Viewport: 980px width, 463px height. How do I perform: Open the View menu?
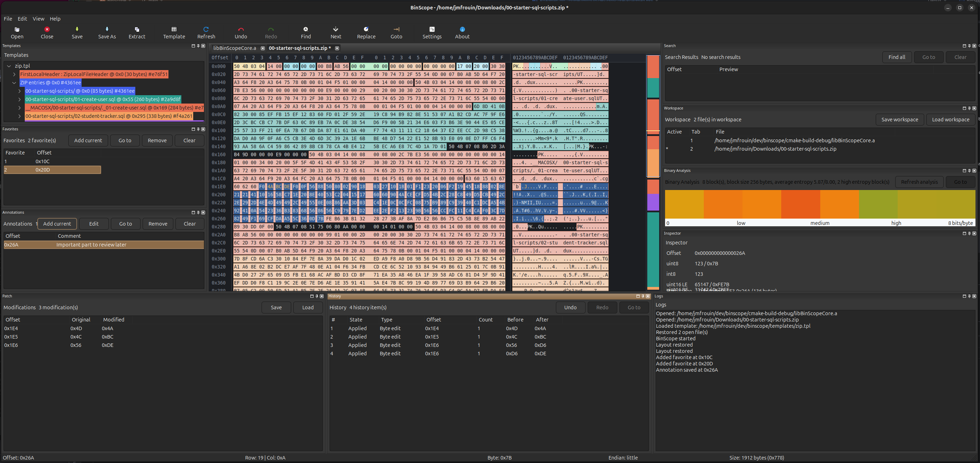pos(38,18)
